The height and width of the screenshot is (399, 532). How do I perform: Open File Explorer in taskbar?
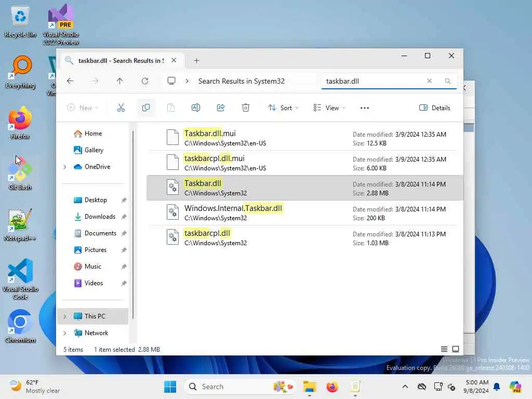point(310,387)
